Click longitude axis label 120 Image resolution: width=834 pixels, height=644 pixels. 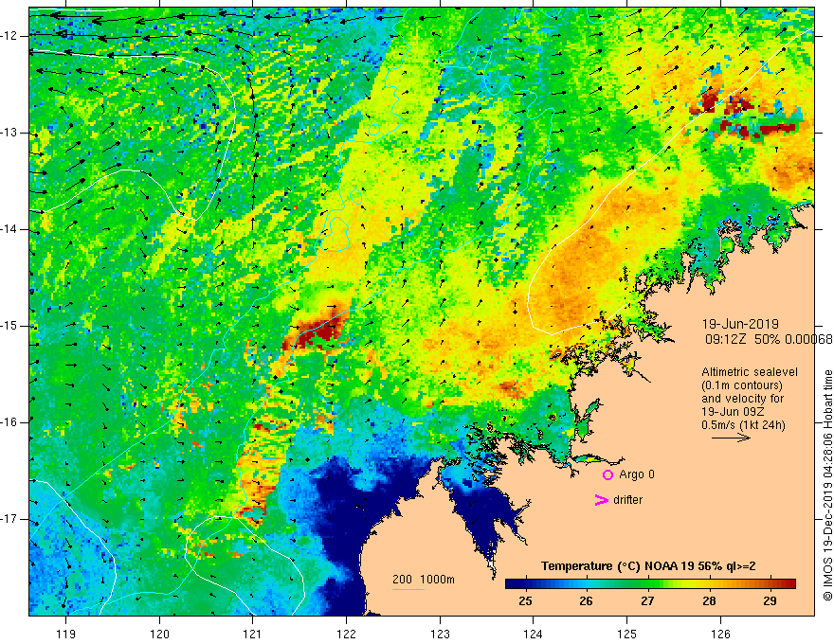159,634
